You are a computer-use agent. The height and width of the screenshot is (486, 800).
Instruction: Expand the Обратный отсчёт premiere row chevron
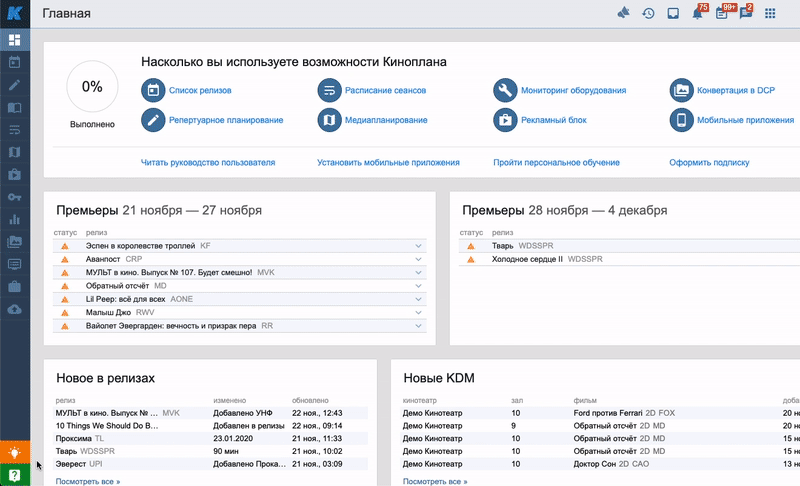tap(418, 286)
